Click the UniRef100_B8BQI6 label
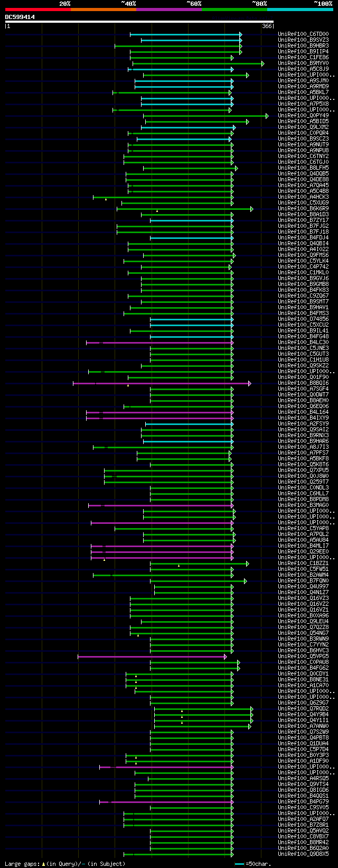 [303, 383]
